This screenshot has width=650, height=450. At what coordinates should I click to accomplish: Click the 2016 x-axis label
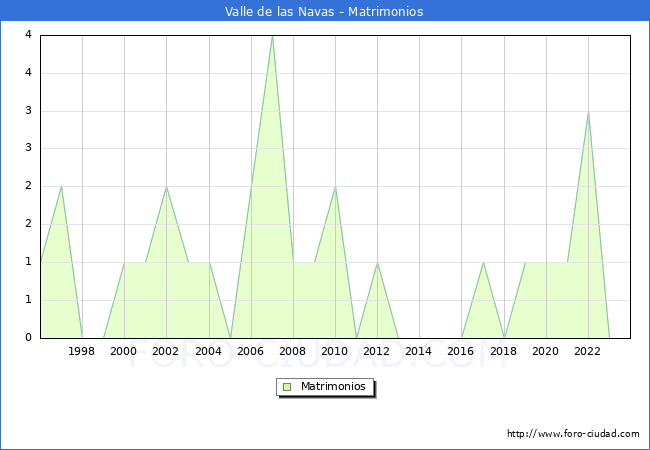pos(461,351)
